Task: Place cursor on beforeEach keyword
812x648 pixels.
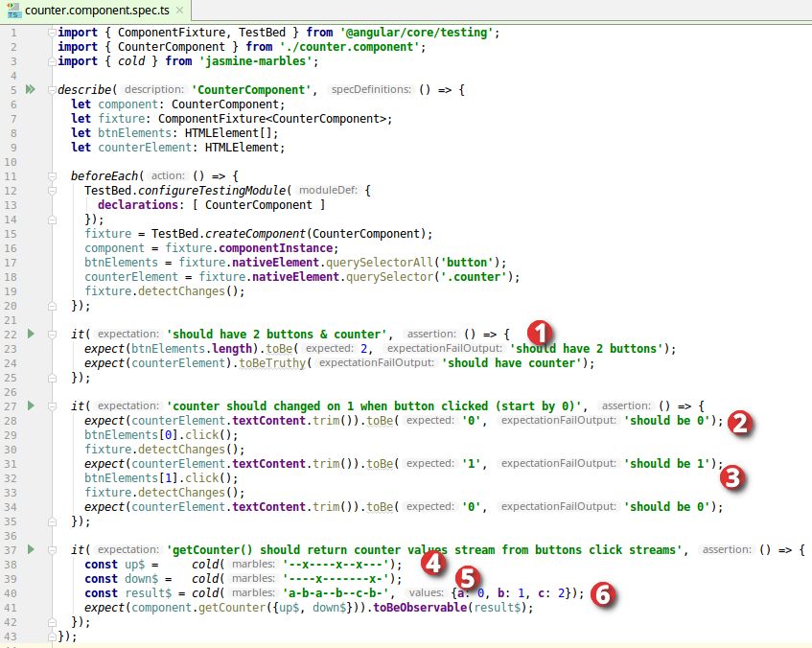Action: point(104,176)
